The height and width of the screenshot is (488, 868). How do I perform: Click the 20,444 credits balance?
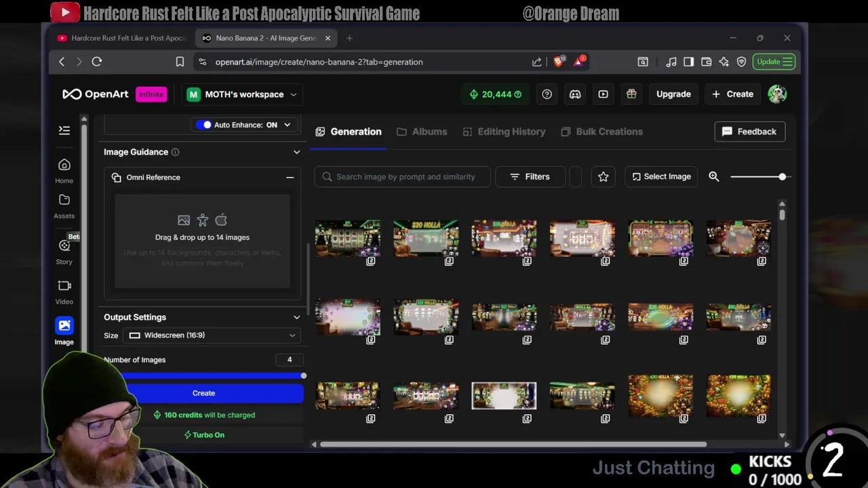[x=496, y=94]
